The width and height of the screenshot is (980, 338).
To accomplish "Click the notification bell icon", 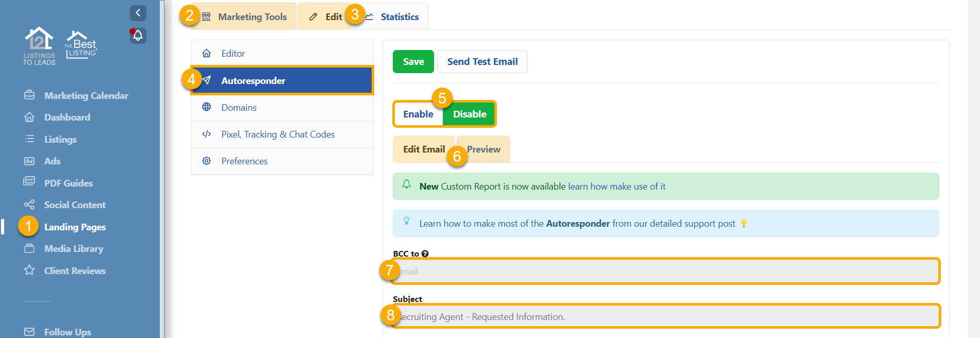I will (138, 36).
